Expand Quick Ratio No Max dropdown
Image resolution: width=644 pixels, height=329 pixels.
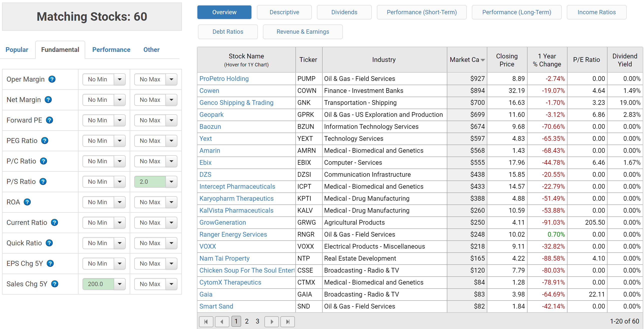(x=171, y=243)
